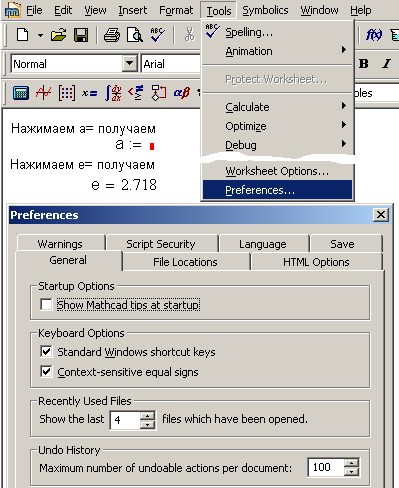The width and height of the screenshot is (399, 488).
Task: Increase recent files count spinner up
Action: pos(147,416)
